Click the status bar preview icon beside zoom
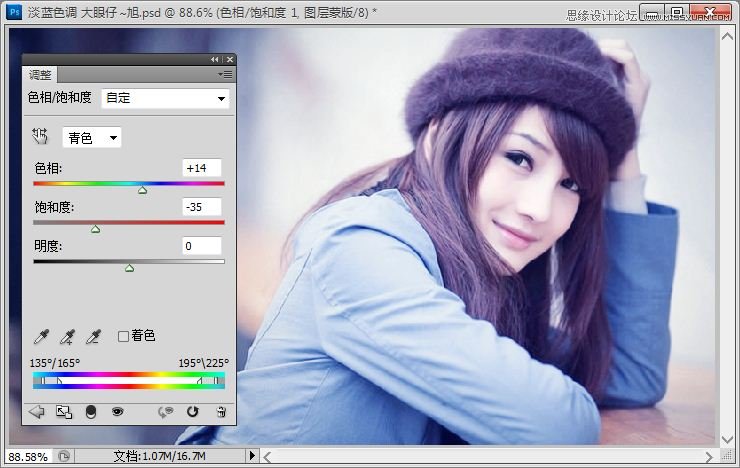 click(x=64, y=456)
